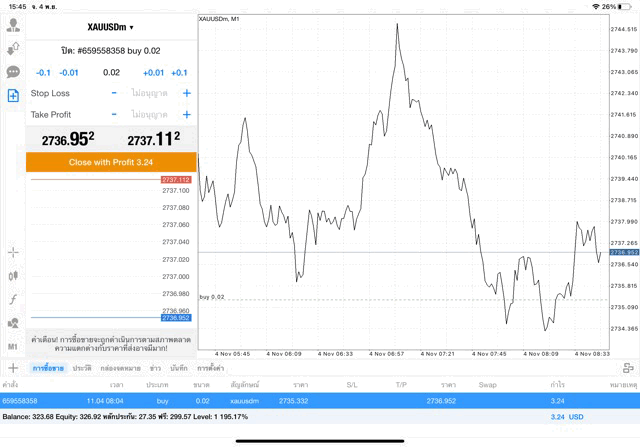Switch to the ประวัติ history tab
Image resolution: width=640 pixels, height=447 pixels.
(82, 369)
